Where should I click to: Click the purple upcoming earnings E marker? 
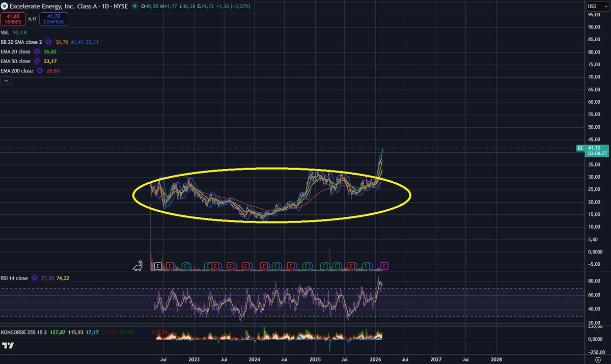point(384,266)
